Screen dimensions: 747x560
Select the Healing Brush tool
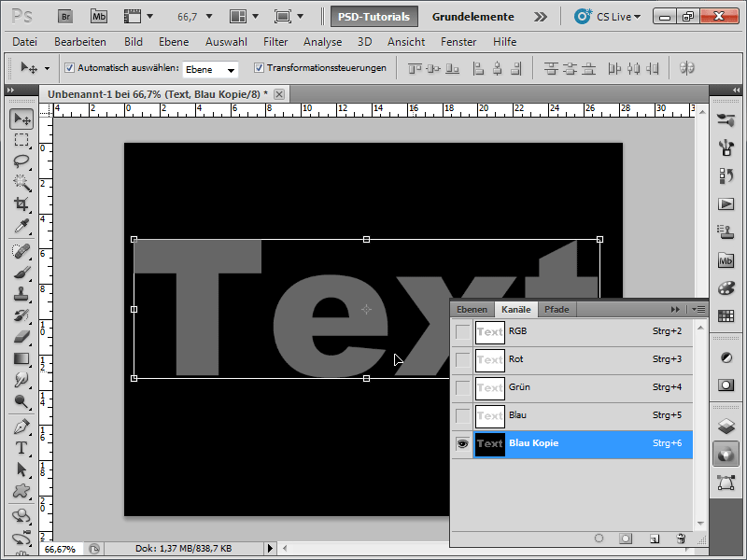point(21,251)
